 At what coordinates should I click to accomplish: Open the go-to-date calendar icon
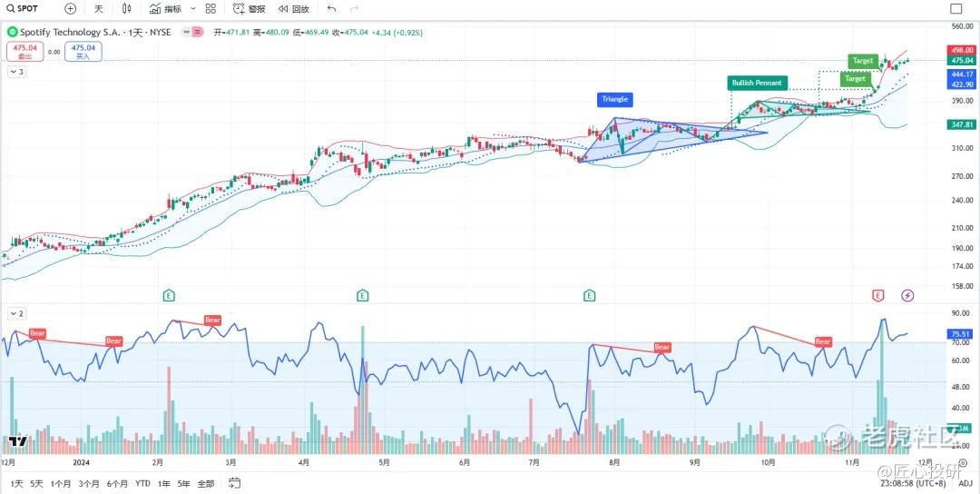[x=234, y=483]
